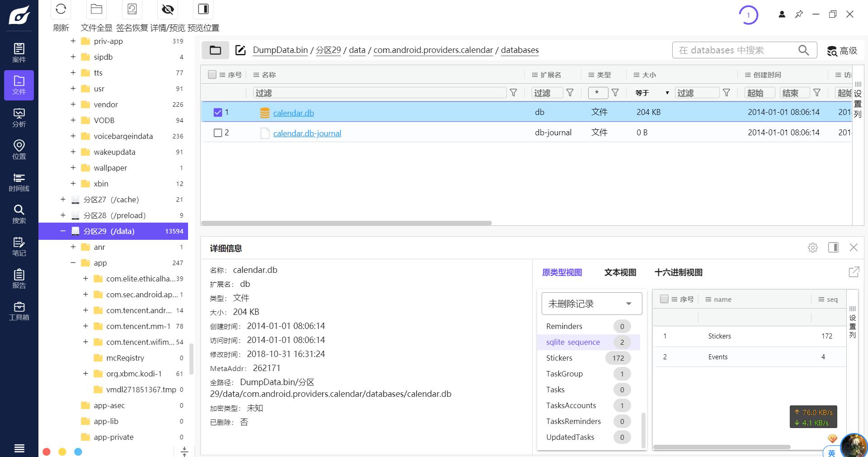Click the 签名恢复 signature recovery icon
The width and height of the screenshot is (868, 457).
[132, 9]
